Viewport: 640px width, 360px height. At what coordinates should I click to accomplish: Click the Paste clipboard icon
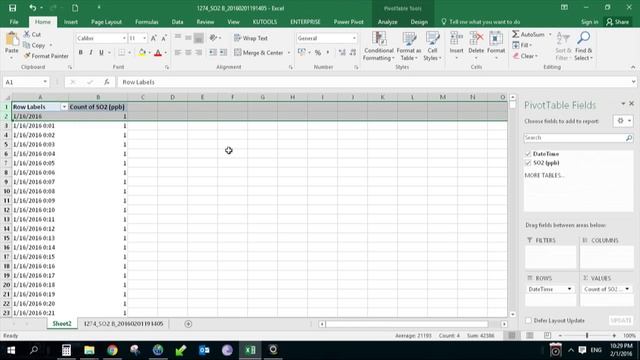click(x=12, y=40)
